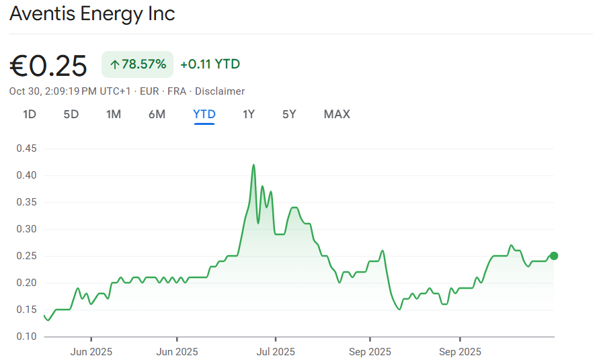Switch to the 1D time range tab

point(30,114)
